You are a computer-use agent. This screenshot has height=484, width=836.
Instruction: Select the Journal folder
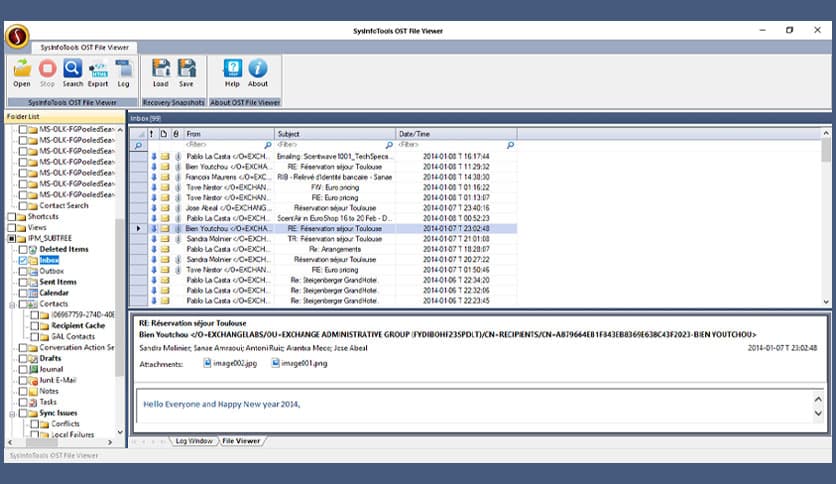pos(51,369)
